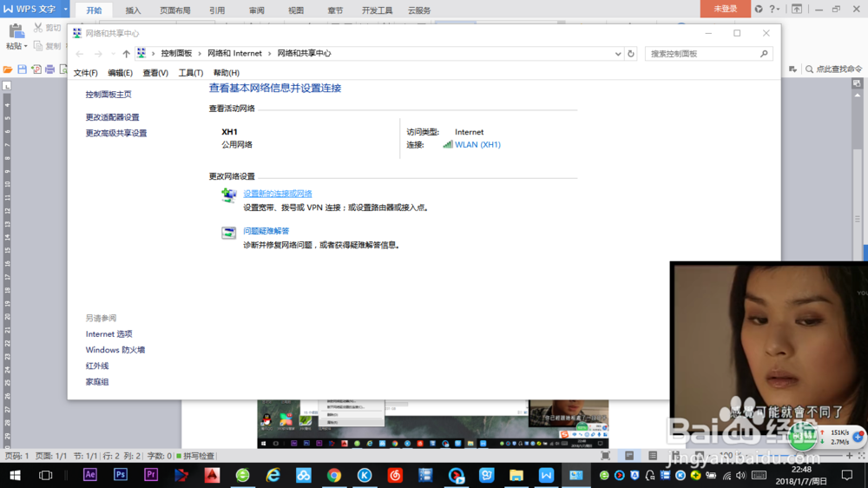Open the 文件(F) menu

[85, 73]
